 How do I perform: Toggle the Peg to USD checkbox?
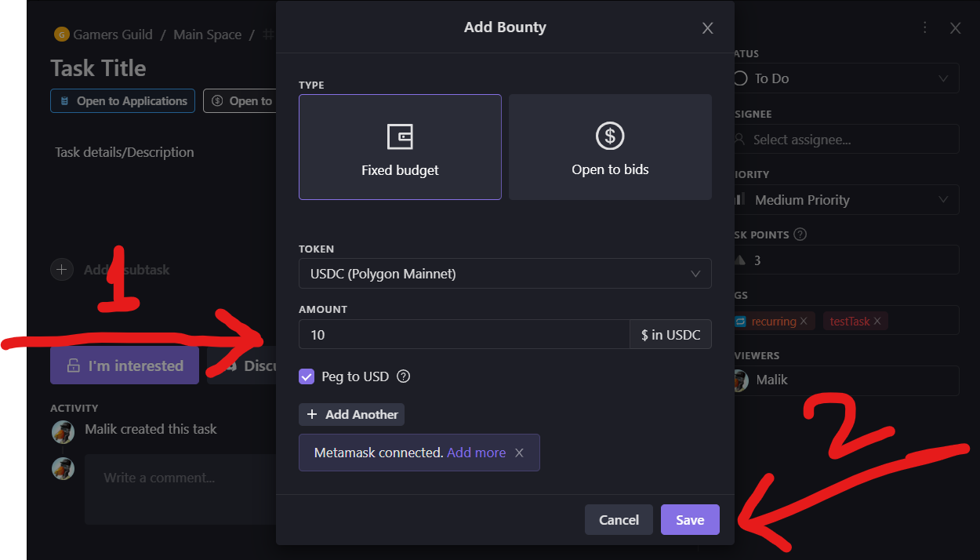pos(307,376)
